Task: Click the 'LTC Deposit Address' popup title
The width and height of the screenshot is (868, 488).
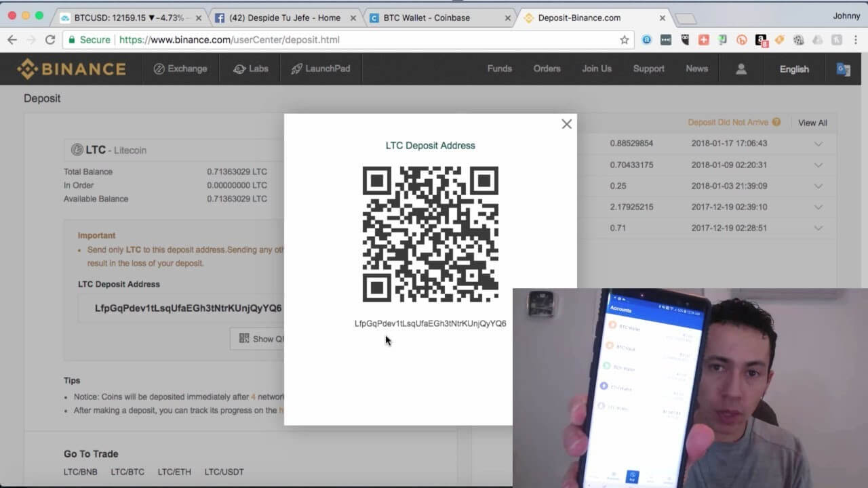Action: [x=430, y=146]
